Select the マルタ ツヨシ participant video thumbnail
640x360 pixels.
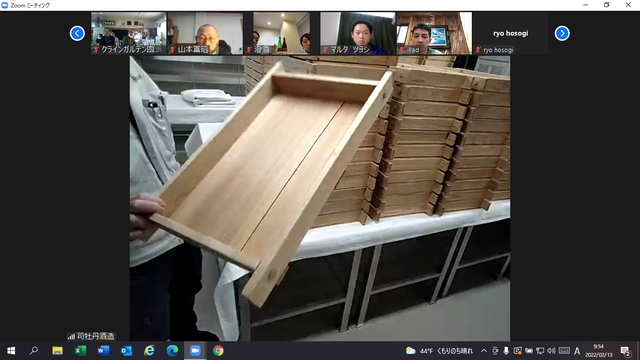(x=358, y=33)
